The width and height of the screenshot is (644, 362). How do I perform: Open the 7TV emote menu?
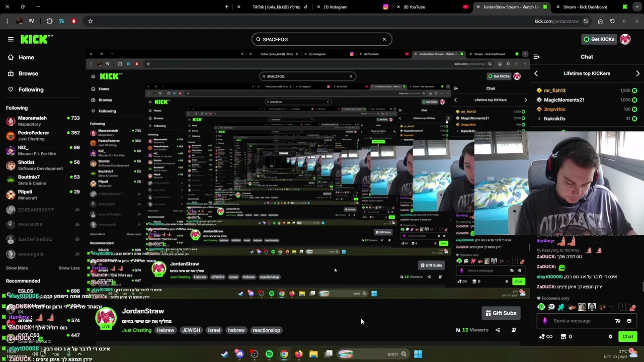coord(618,321)
